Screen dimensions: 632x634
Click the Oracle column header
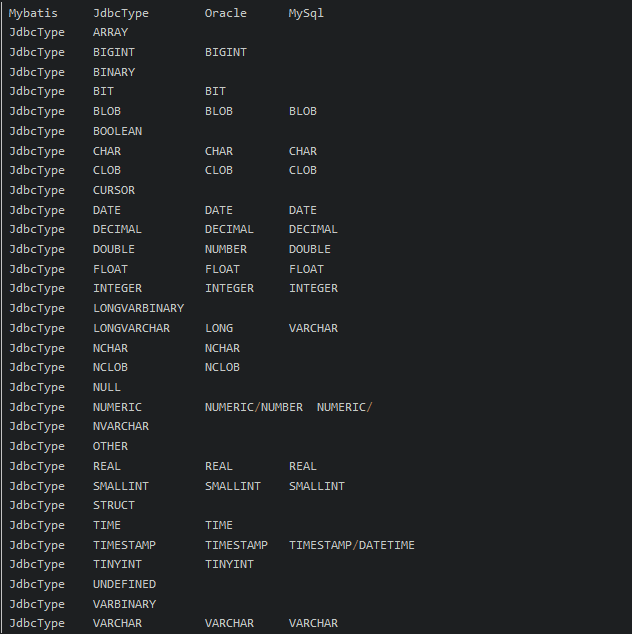click(x=225, y=14)
